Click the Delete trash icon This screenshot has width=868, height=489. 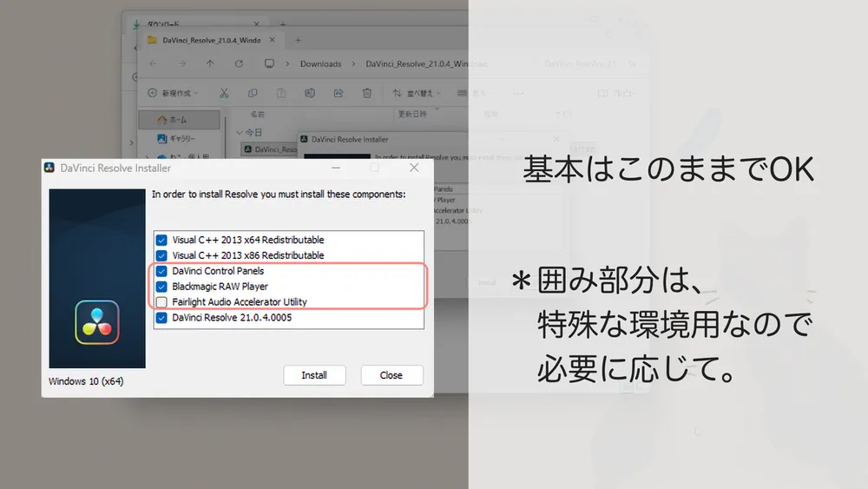(x=367, y=93)
